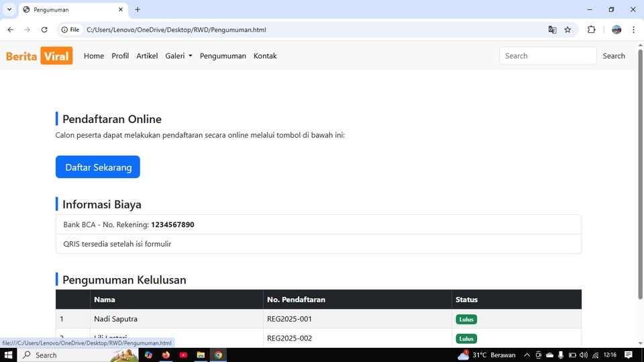Screen dimensions: 644x362
Task: Navigate to the Kontak page
Action: (265, 56)
